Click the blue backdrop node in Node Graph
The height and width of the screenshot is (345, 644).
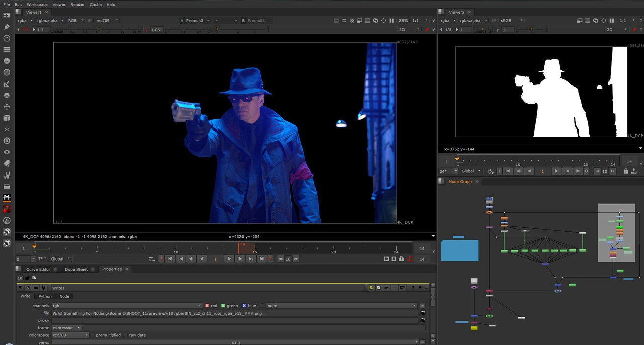click(x=460, y=250)
